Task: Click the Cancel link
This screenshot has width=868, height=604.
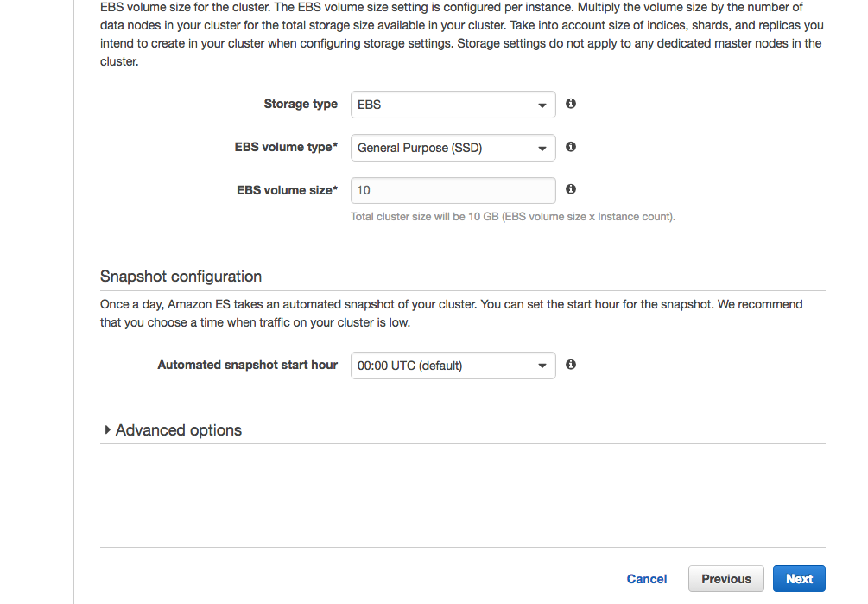Action: click(647, 579)
